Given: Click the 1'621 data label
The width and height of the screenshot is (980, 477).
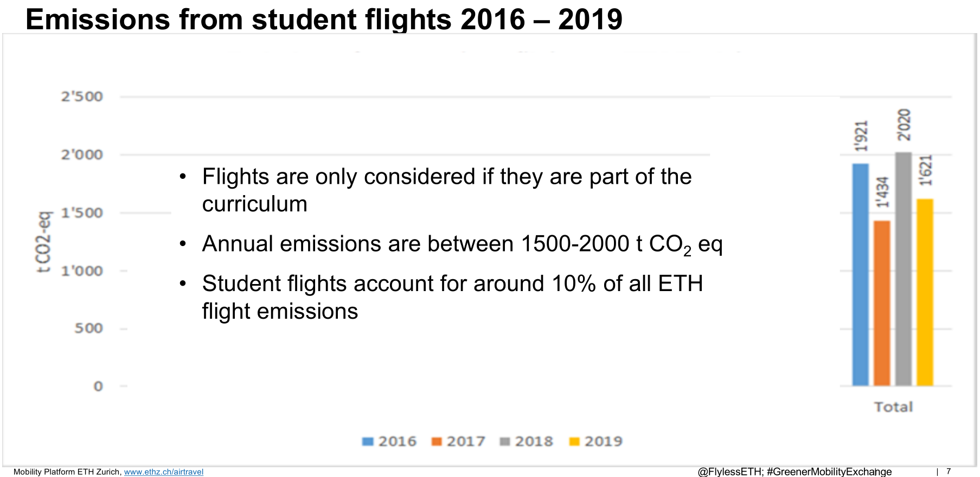Looking at the screenshot, I should [x=926, y=170].
